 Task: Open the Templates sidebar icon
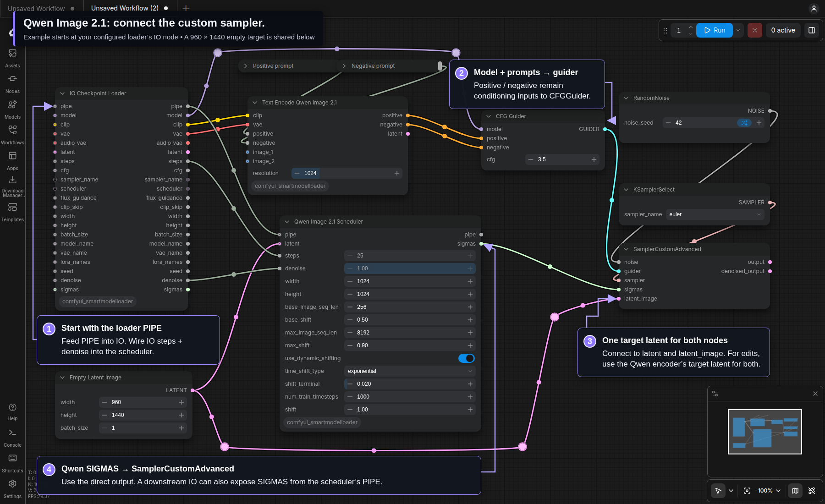(12, 212)
